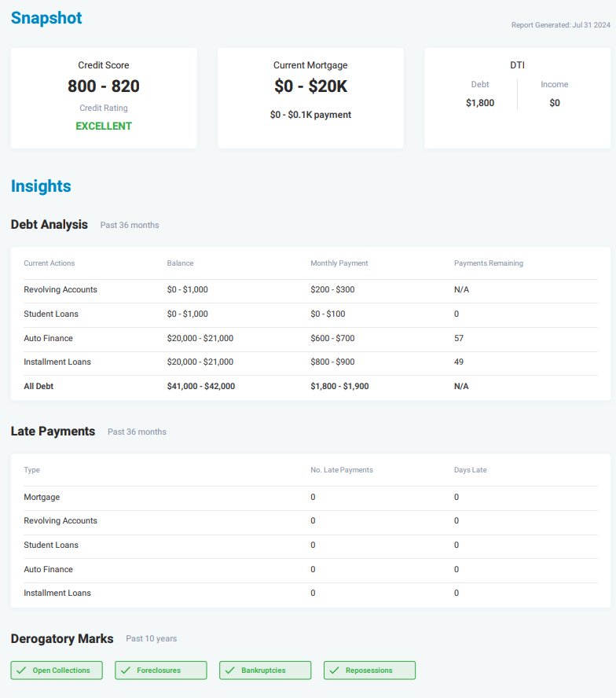Screen dimensions: 616x698
Task: Click 'Past 36 months' beside Late Payments
Action: click(137, 432)
